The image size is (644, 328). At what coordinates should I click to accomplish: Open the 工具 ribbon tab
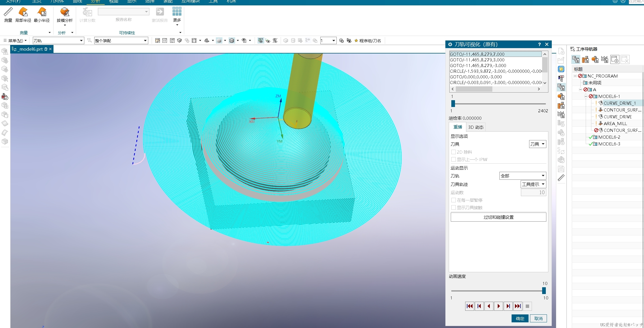[213, 1]
